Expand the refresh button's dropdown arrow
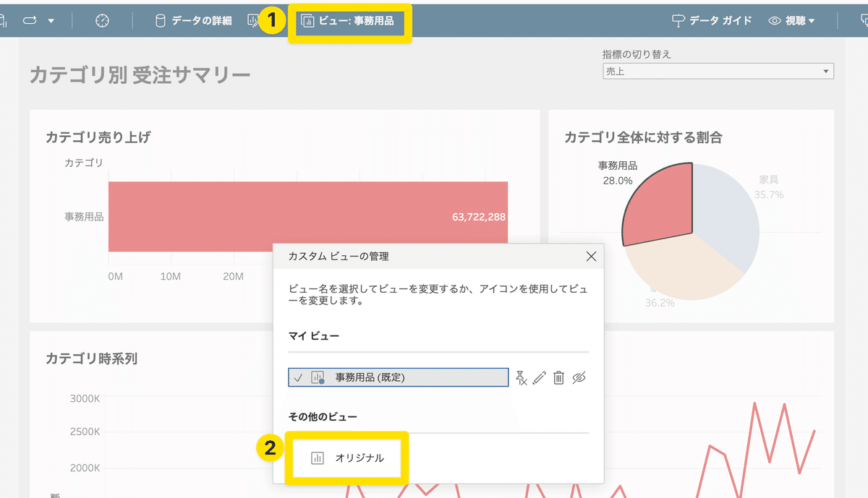This screenshot has width=868, height=498. click(51, 21)
